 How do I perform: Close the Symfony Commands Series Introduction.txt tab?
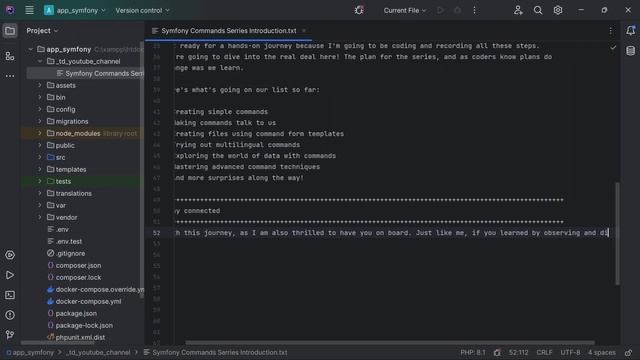click(304, 31)
